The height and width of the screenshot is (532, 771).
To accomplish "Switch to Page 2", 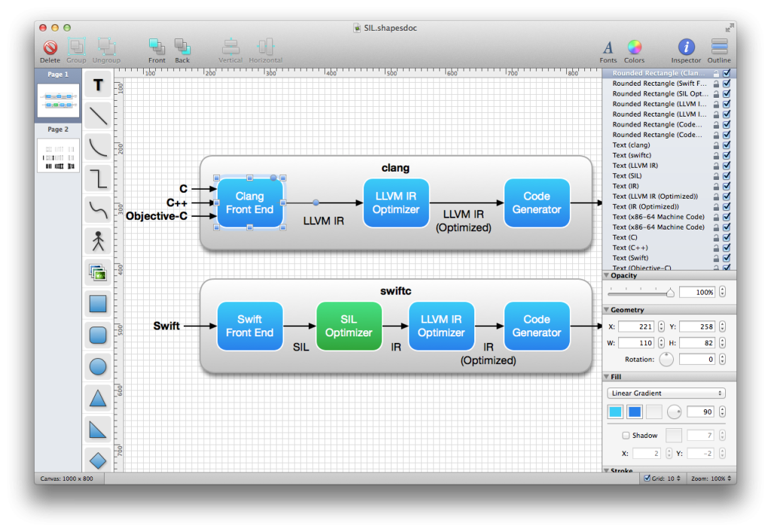I will pos(58,156).
